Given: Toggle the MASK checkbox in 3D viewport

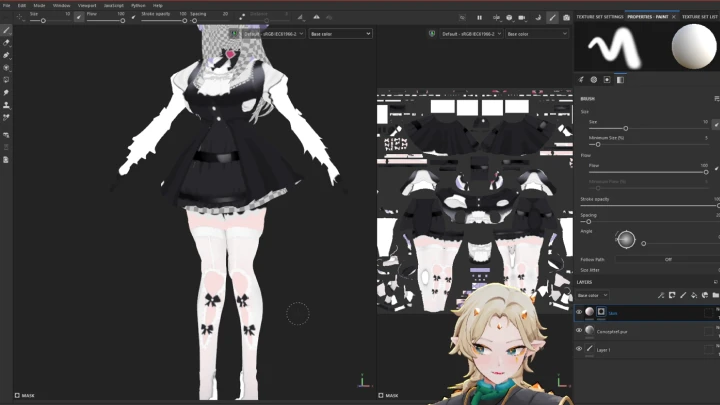Looking at the screenshot, I should (x=17, y=395).
